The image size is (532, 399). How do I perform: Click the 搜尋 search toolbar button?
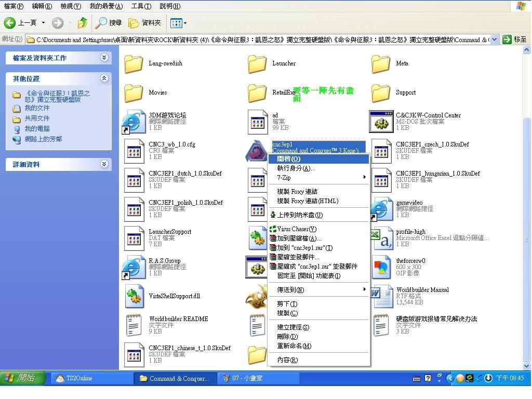pyautogui.click(x=109, y=23)
